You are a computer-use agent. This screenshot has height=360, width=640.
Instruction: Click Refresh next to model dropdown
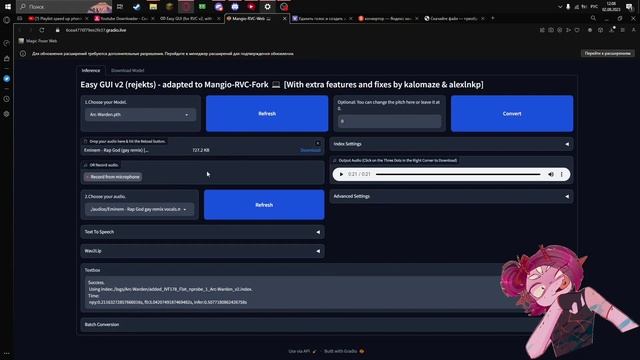[267, 113]
